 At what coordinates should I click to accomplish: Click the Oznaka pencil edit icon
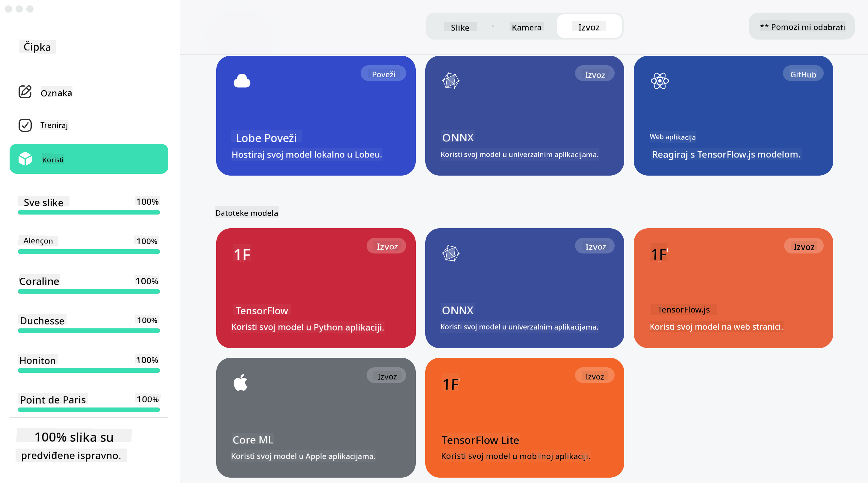25,92
